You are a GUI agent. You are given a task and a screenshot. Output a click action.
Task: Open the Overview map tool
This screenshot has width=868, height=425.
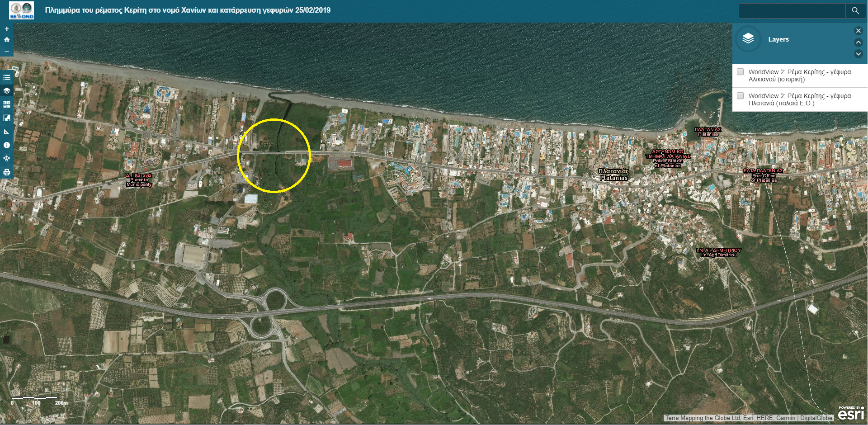click(7, 118)
